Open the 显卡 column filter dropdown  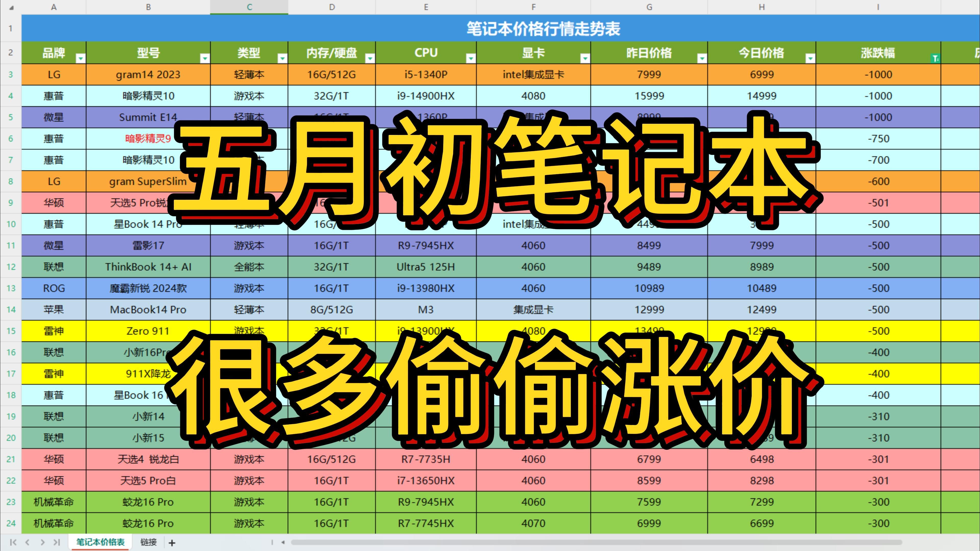[585, 58]
